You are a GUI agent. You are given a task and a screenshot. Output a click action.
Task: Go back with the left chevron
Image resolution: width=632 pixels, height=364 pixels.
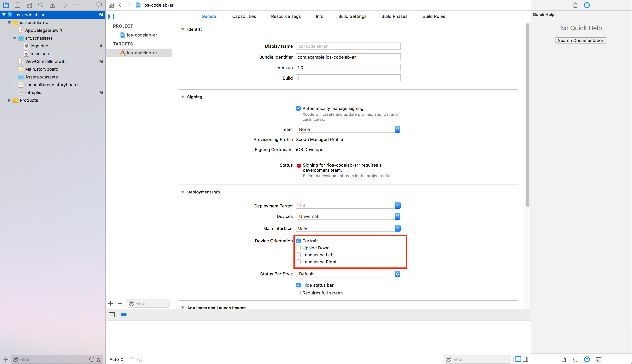tap(120, 5)
